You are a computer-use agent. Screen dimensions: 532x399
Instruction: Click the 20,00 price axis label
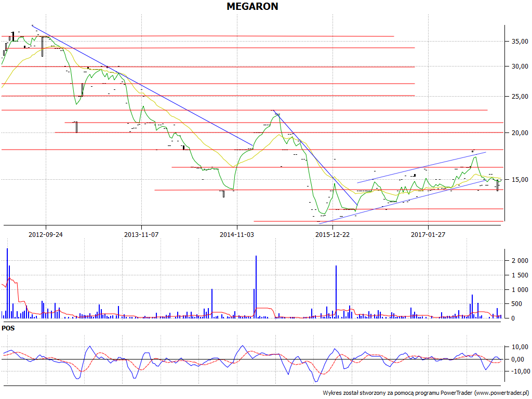click(x=520, y=133)
